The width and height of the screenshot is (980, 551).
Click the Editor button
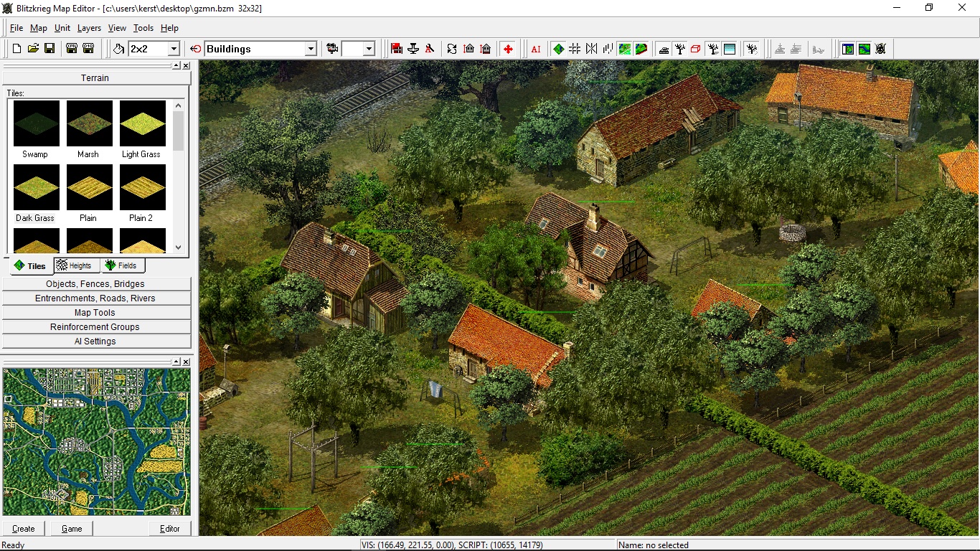[170, 529]
